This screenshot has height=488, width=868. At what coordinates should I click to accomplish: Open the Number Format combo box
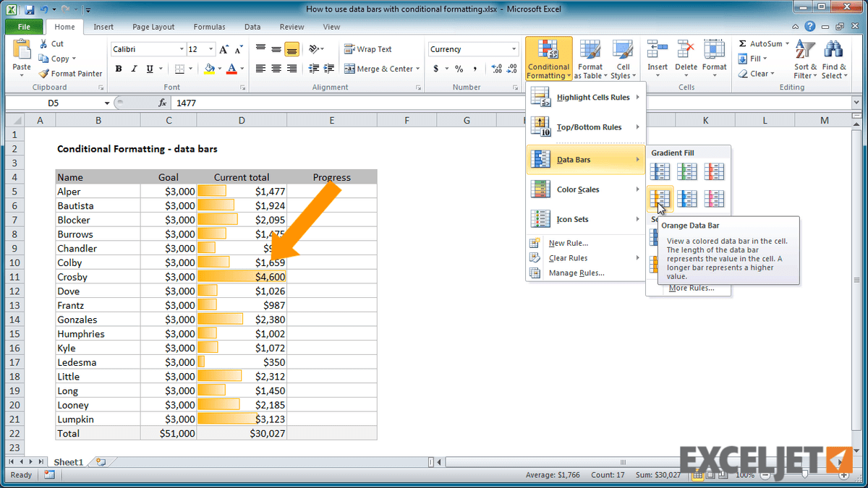(x=472, y=48)
